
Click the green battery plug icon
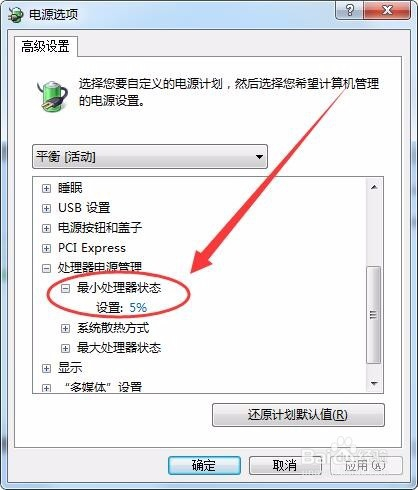click(x=52, y=96)
